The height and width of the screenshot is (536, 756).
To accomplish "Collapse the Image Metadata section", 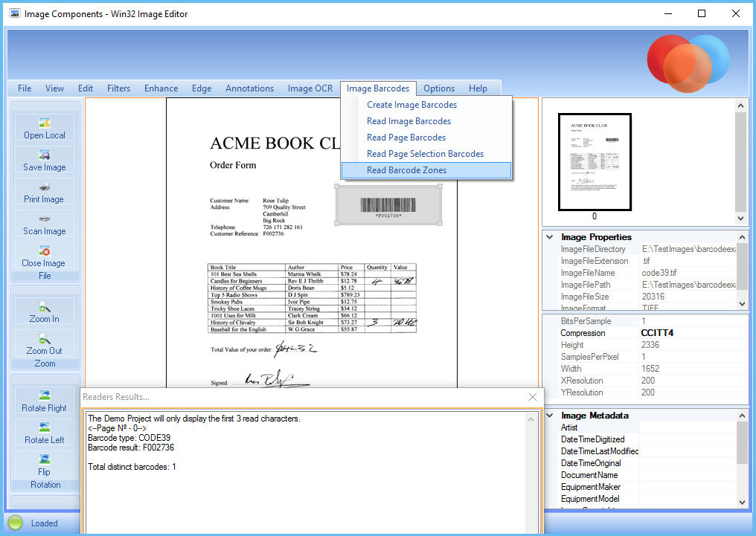I will [x=550, y=415].
